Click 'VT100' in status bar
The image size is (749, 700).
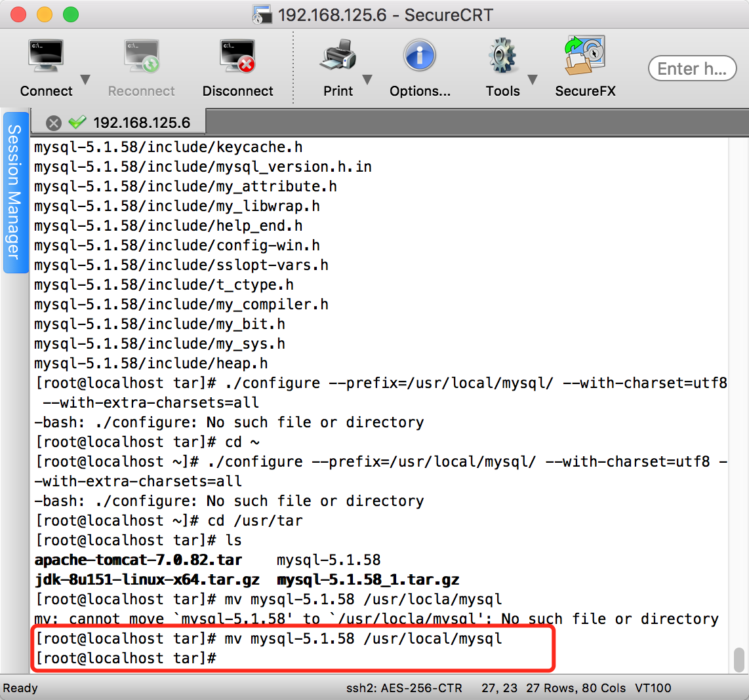pos(653,688)
